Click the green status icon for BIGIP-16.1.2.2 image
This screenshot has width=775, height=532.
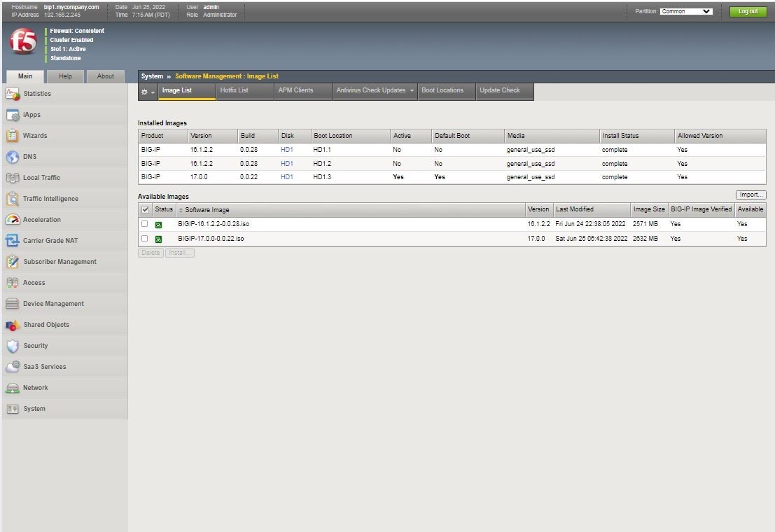159,225
